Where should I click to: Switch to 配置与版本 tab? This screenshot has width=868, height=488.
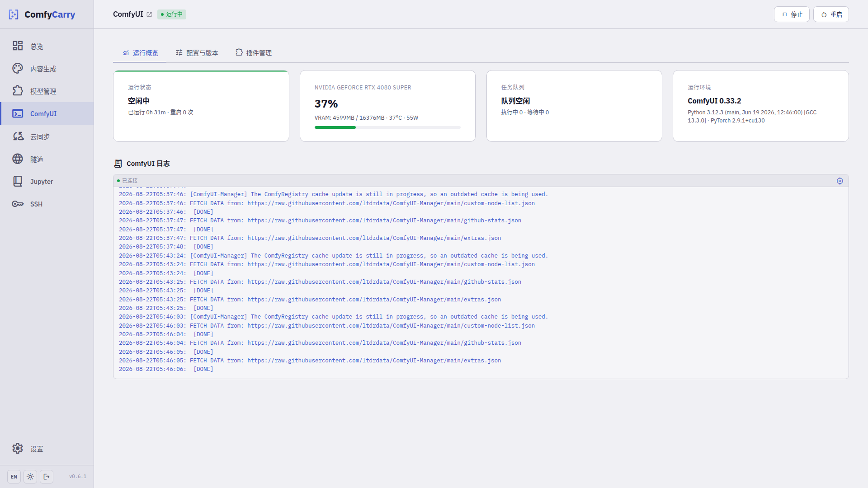coord(197,53)
